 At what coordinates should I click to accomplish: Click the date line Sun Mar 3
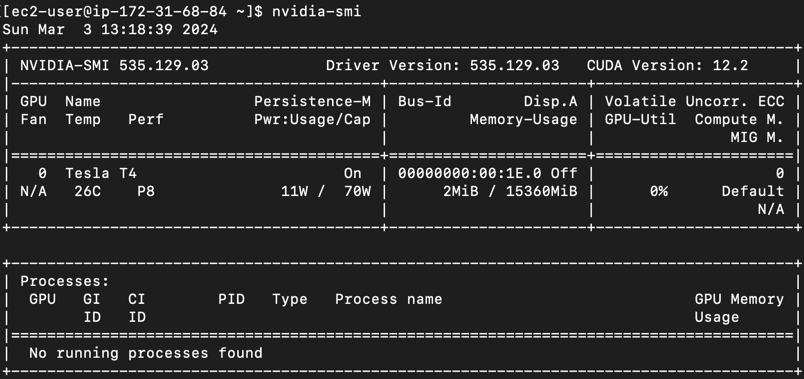[x=110, y=29]
